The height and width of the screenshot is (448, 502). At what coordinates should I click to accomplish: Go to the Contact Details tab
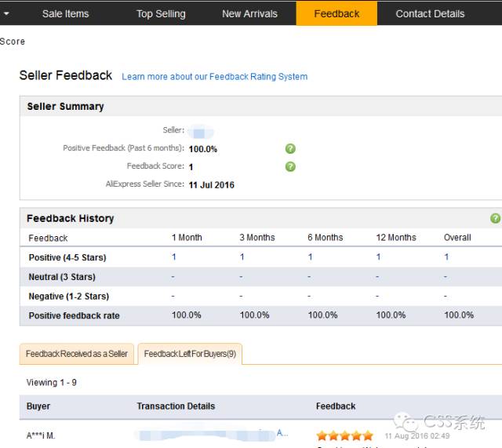click(x=430, y=14)
